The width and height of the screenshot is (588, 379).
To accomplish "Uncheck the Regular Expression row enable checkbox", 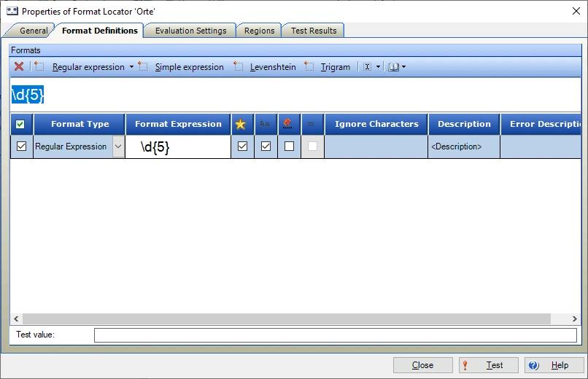I will coord(21,146).
